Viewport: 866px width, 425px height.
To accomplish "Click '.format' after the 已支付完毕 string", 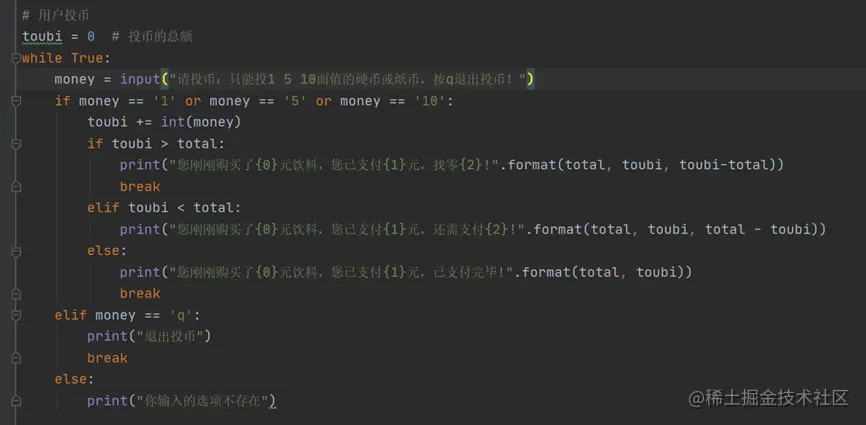I will click(540, 272).
